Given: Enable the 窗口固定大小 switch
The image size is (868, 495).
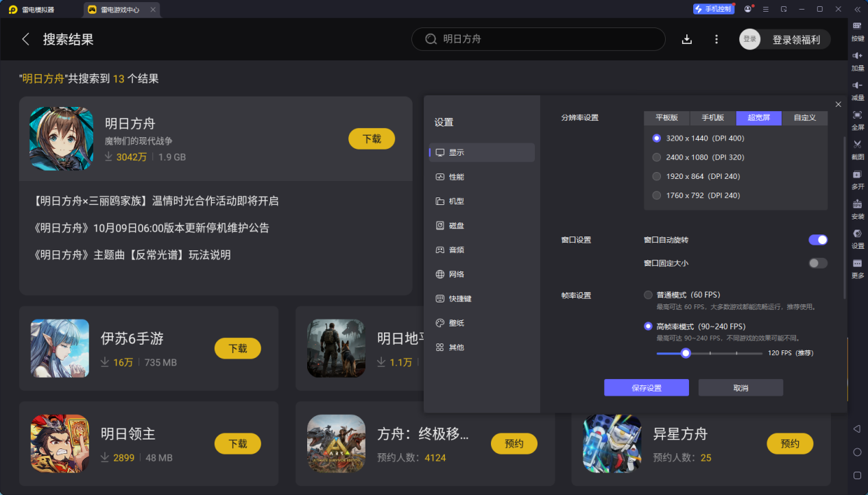Looking at the screenshot, I should click(x=818, y=263).
